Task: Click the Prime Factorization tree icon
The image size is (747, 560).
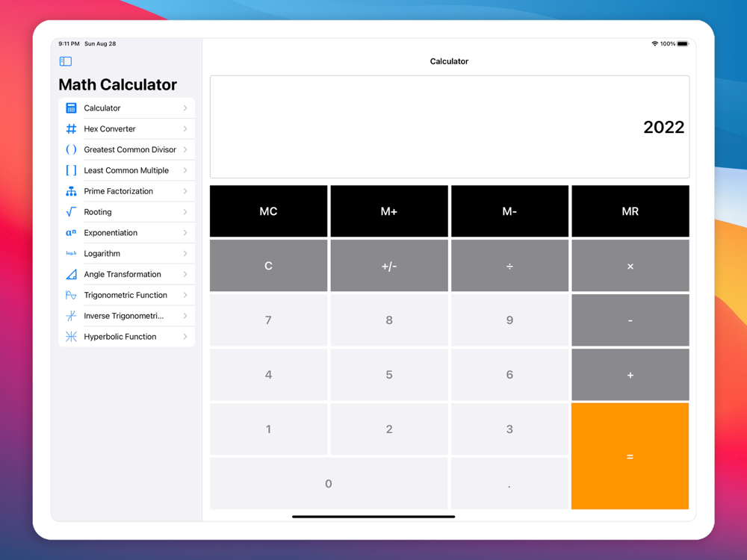Action: pyautogui.click(x=71, y=191)
